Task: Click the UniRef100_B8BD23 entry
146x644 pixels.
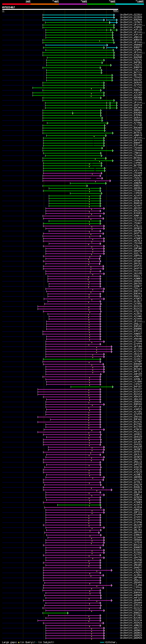Action: tap(131, 90)
